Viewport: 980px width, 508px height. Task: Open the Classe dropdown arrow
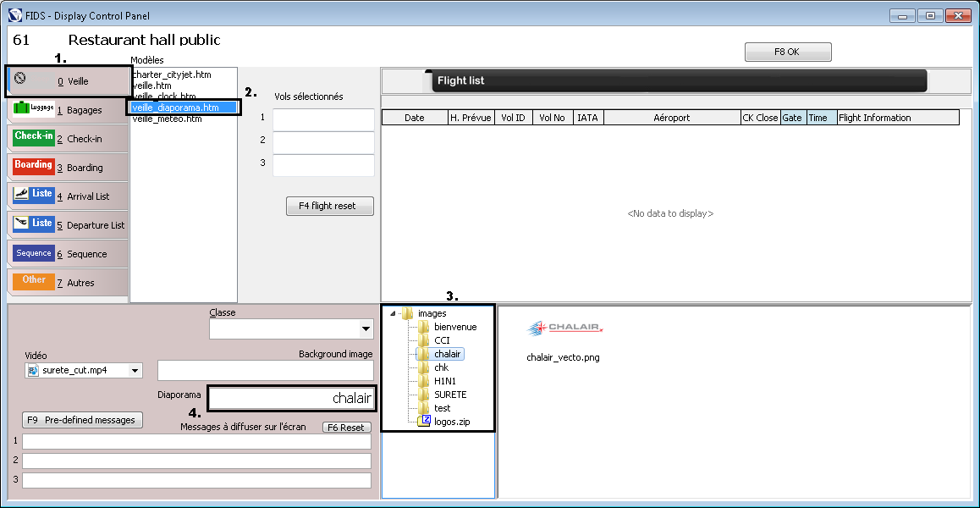(366, 329)
